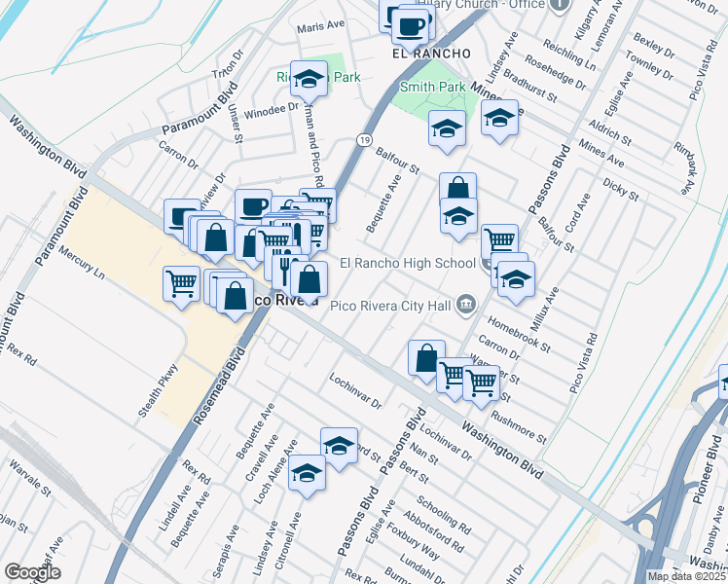Image resolution: width=728 pixels, height=584 pixels.
Task: Click the Bexley Dr label
Action: pos(654,46)
